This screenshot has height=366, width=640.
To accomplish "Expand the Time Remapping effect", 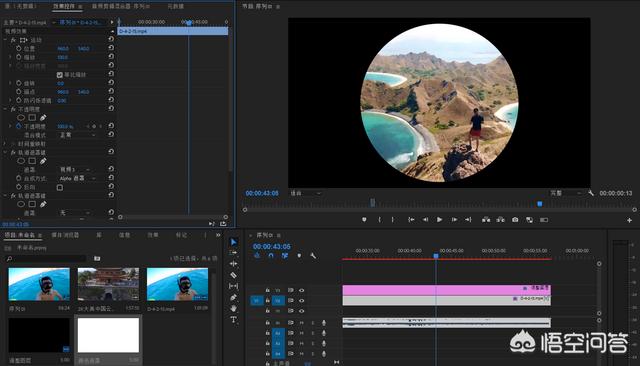I will [5, 144].
